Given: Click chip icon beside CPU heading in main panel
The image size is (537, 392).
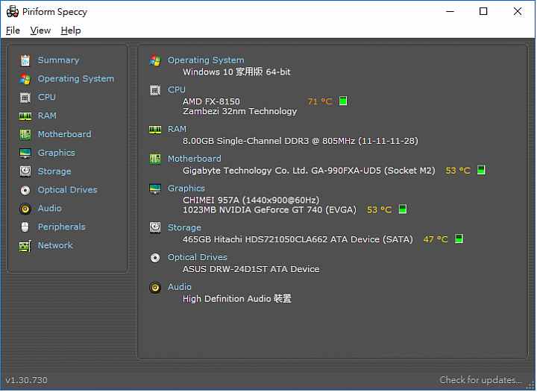Looking at the screenshot, I should point(155,90).
